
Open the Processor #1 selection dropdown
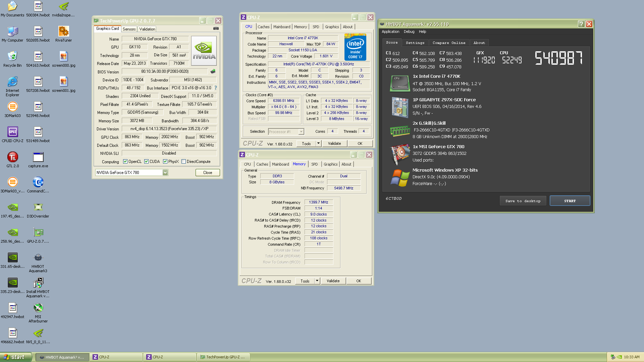[301, 132]
